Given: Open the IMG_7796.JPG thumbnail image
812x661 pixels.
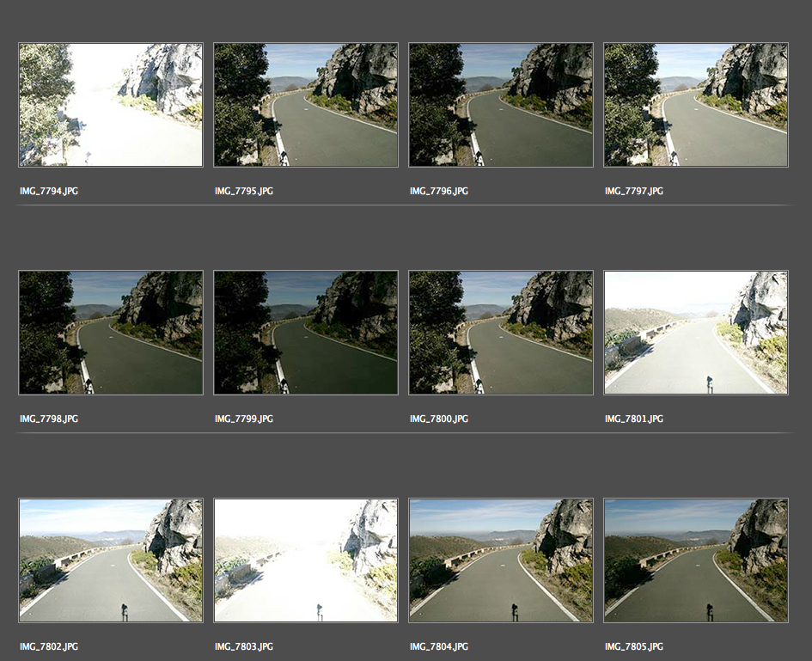Looking at the screenshot, I should tap(501, 105).
